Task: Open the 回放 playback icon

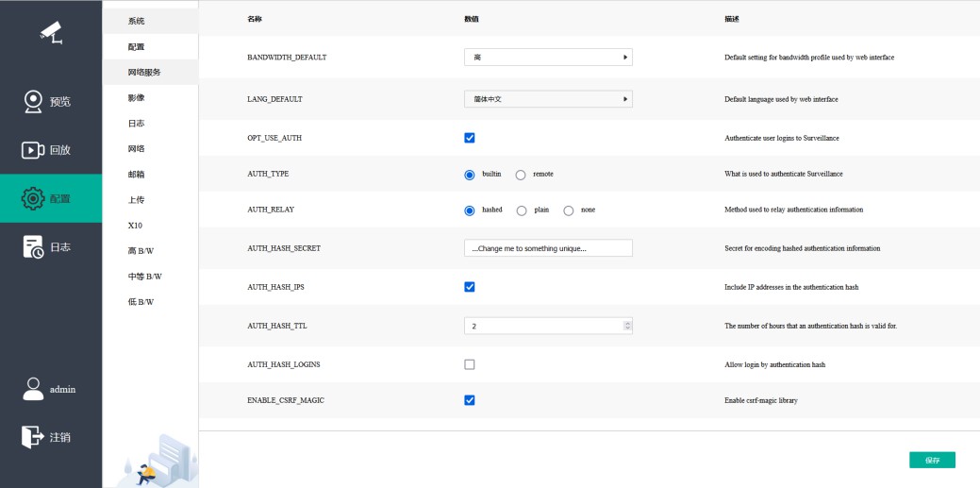Action: tap(33, 150)
